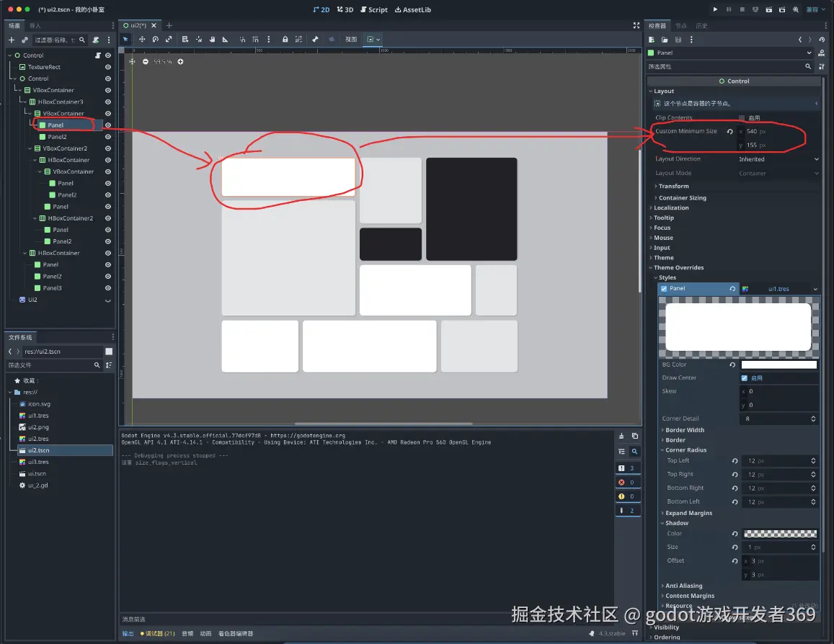Switch to the 节点 tab in Inspector dock

tap(680, 26)
